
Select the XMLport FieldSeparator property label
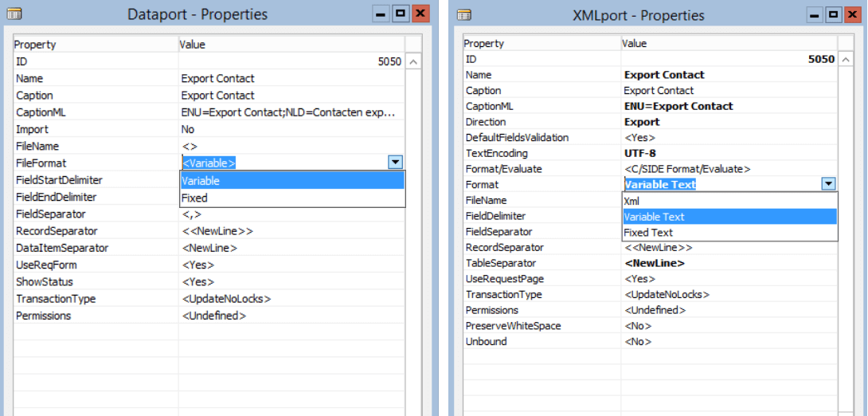coord(499,232)
